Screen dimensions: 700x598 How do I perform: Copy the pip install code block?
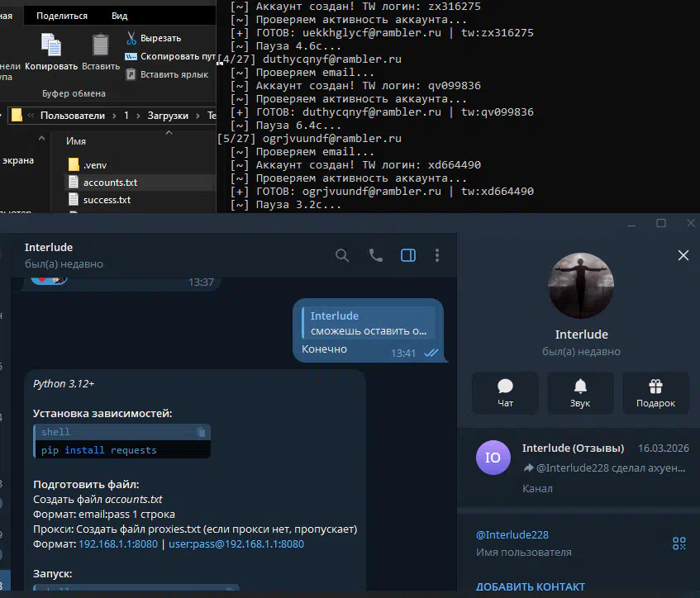[201, 432]
